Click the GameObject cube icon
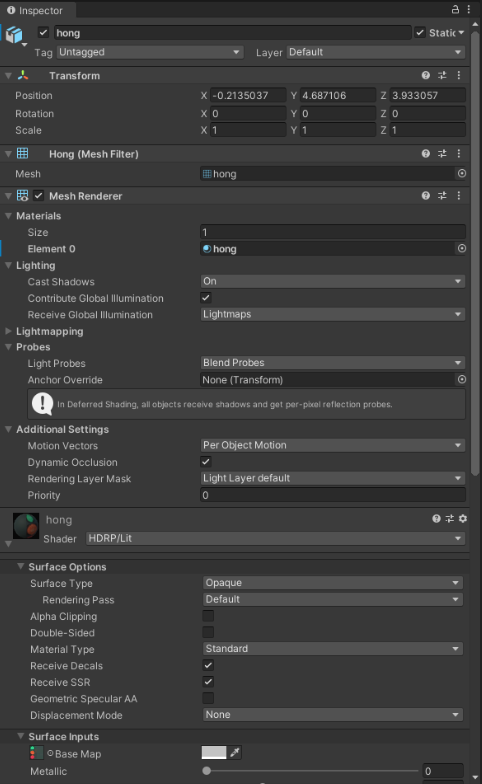The image size is (482, 784). pos(14,34)
